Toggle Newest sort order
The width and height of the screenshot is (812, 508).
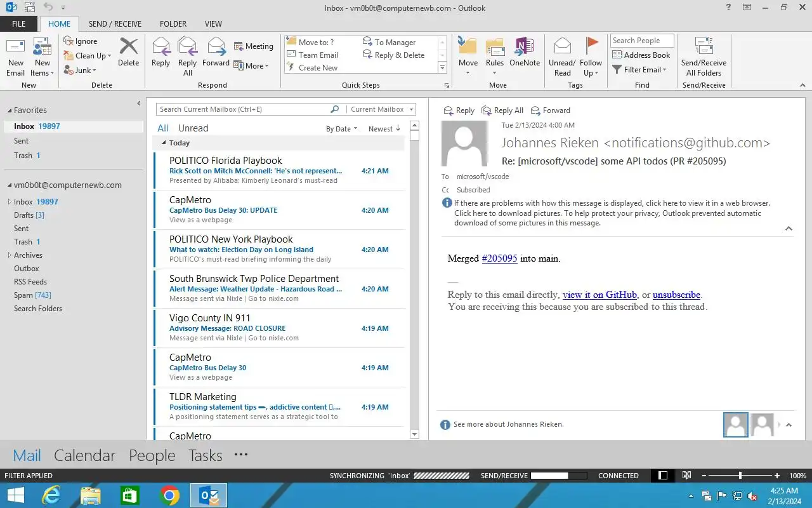click(384, 129)
